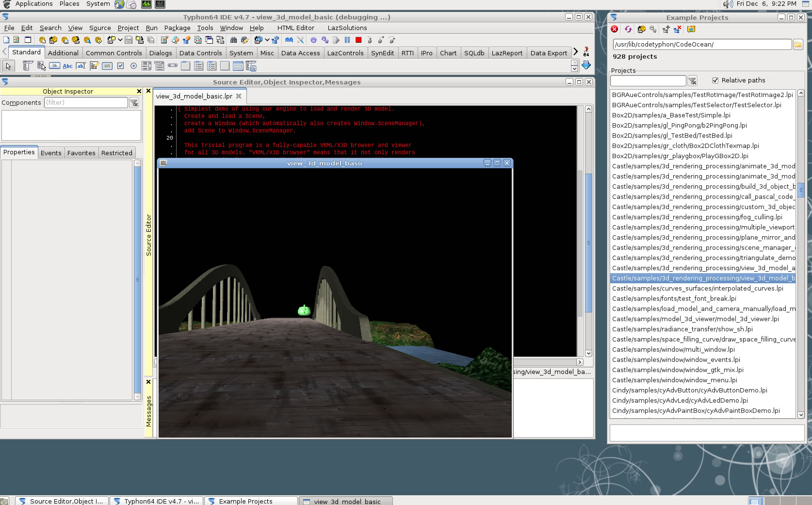812x505 pixels.
Task: Open the Package menu
Action: 177,28
